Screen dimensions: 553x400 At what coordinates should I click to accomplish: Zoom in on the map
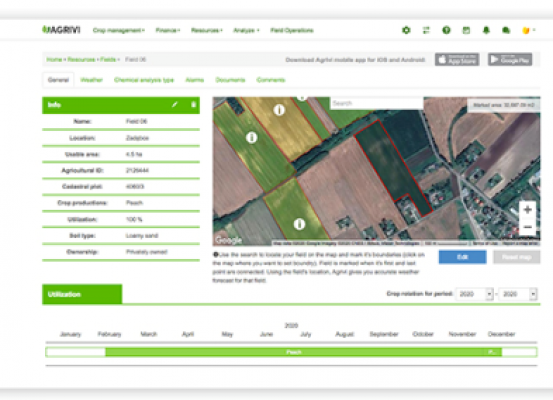528,210
